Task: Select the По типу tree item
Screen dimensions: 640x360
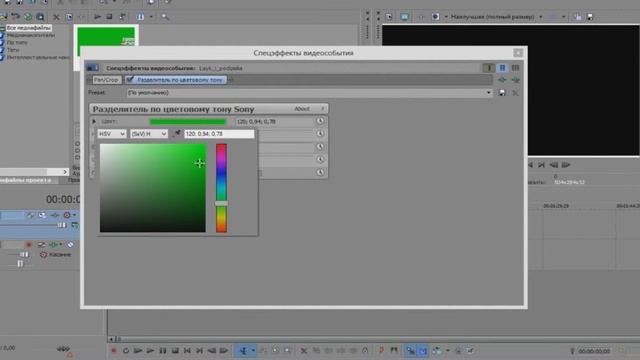Action: (17, 42)
